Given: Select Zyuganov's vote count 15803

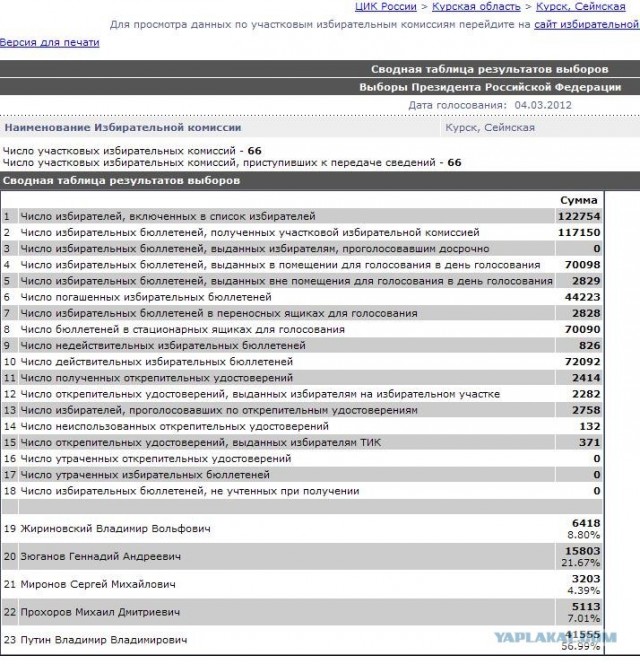Looking at the screenshot, I should coord(582,551).
